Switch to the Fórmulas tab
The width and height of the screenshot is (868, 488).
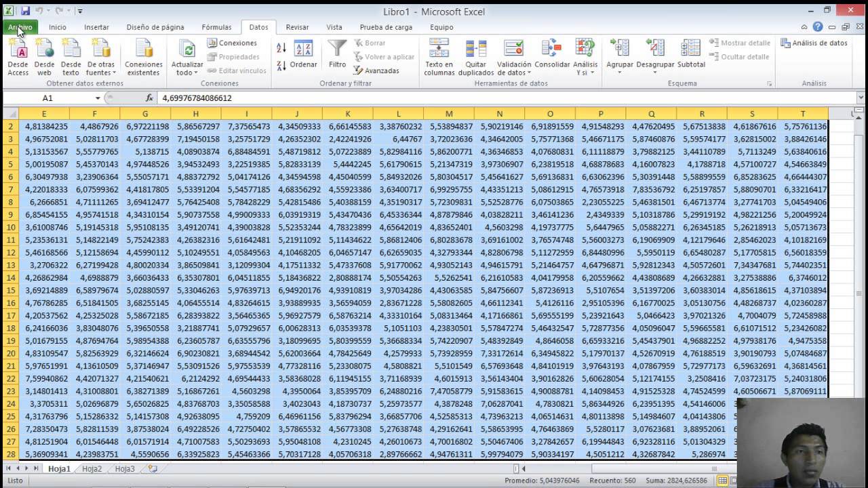click(216, 27)
